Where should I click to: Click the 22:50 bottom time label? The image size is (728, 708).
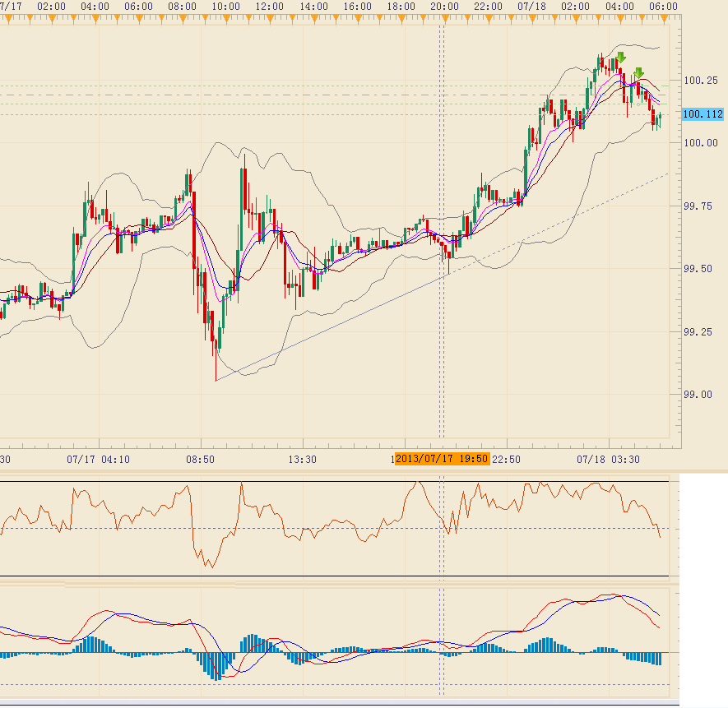pos(506,460)
